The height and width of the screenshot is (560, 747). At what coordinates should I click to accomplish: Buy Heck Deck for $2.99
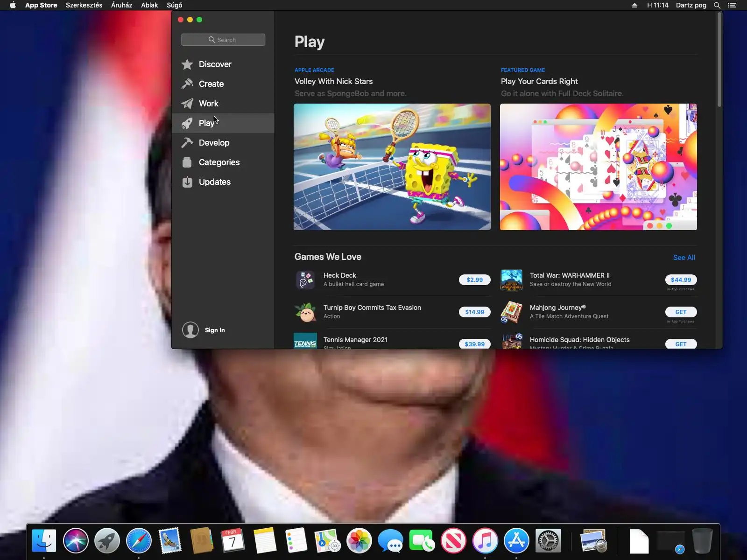(475, 280)
